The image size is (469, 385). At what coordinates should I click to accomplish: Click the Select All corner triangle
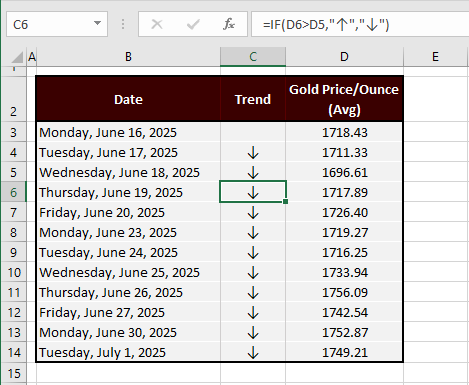click(17, 57)
